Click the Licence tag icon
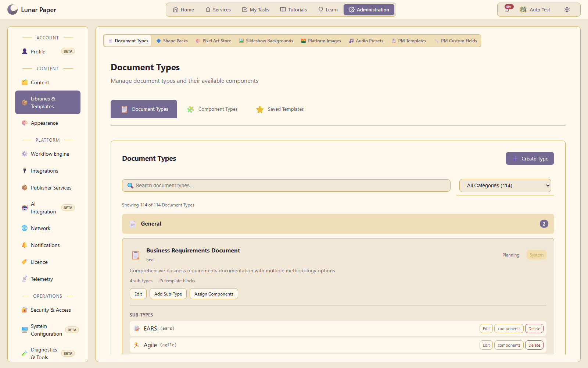Screen dimensions: 588x368 click(x=25, y=262)
